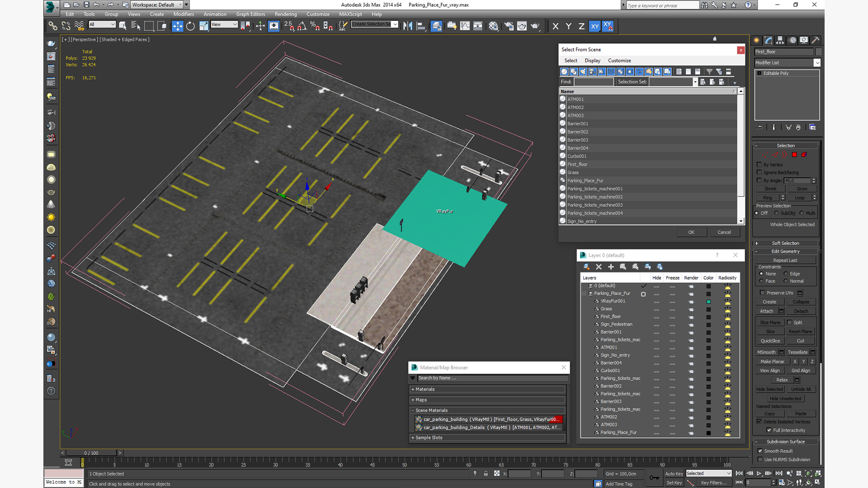Click Configure Modifier Sets icon
Screen dimensions: 868x488
coord(812,127)
